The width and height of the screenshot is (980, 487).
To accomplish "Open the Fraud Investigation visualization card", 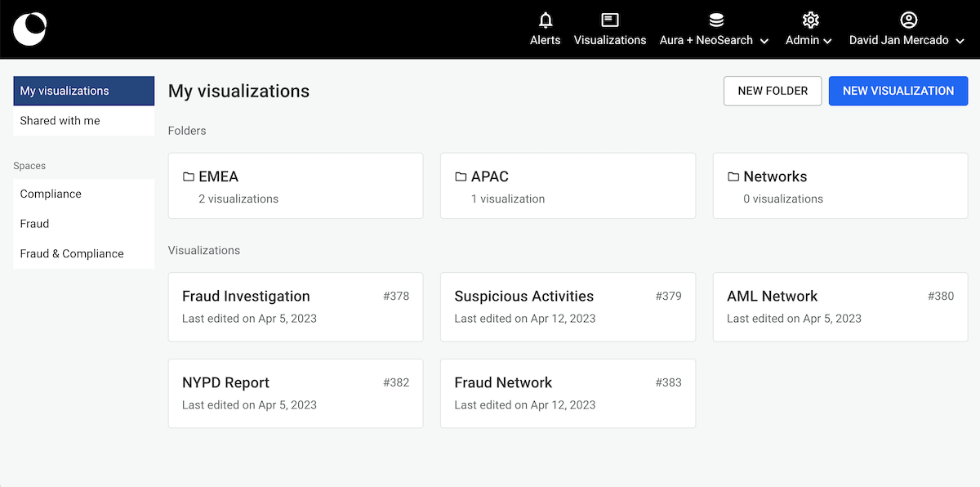I will [x=295, y=306].
